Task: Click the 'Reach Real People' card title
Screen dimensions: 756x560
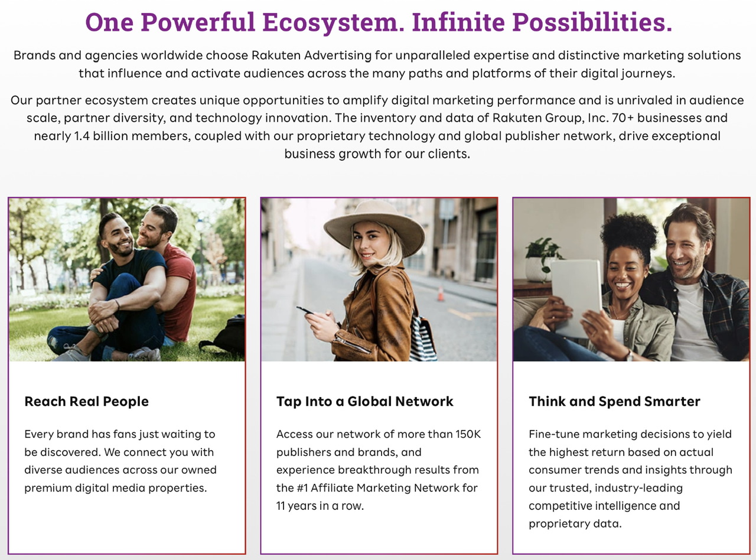Action: coord(86,402)
